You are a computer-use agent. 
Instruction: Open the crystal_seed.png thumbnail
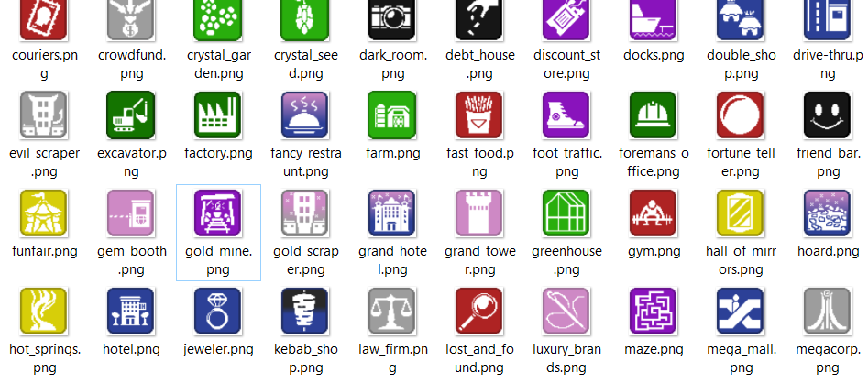click(305, 19)
